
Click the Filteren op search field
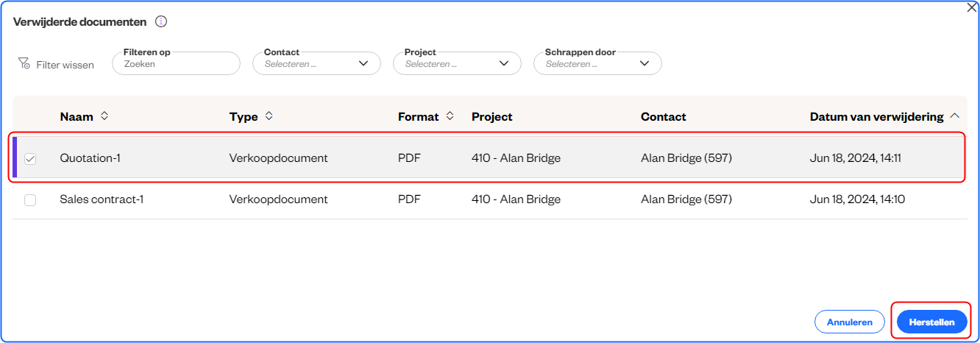pyautogui.click(x=177, y=64)
